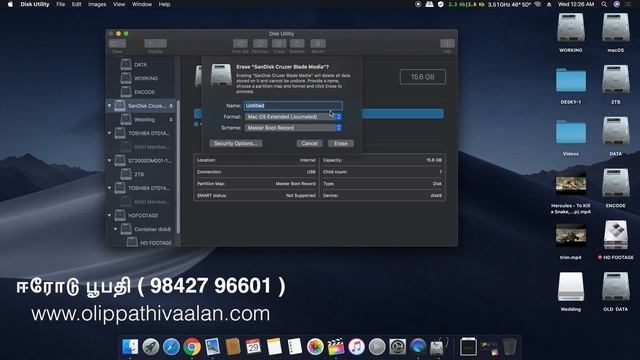Open Spotlight search in the menu bar
Viewport: 640px width, 360px height.
[604, 4]
